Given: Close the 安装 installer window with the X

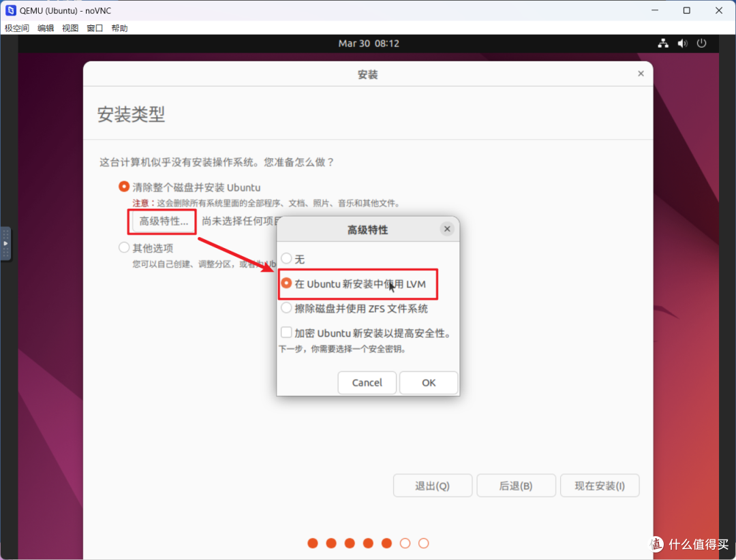Looking at the screenshot, I should click(x=641, y=74).
